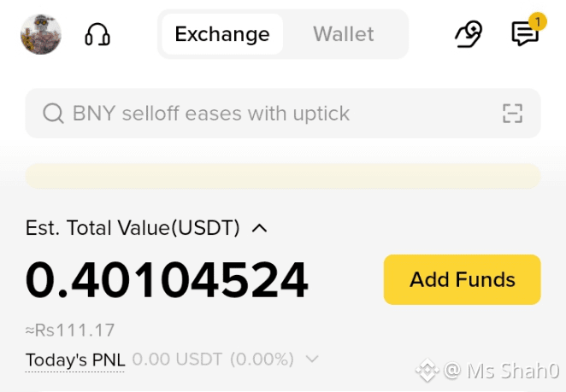Click the 0.00 USDT (0.00%) PNL value

click(x=213, y=360)
